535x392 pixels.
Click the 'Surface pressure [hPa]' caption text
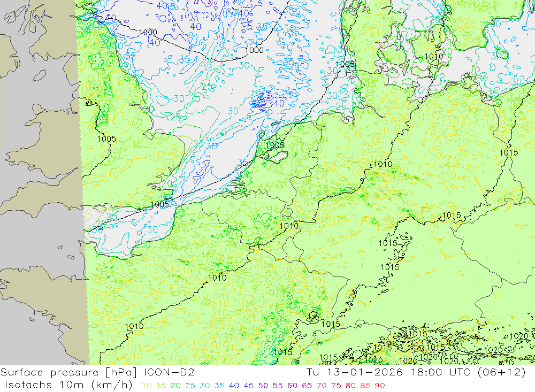(x=69, y=372)
